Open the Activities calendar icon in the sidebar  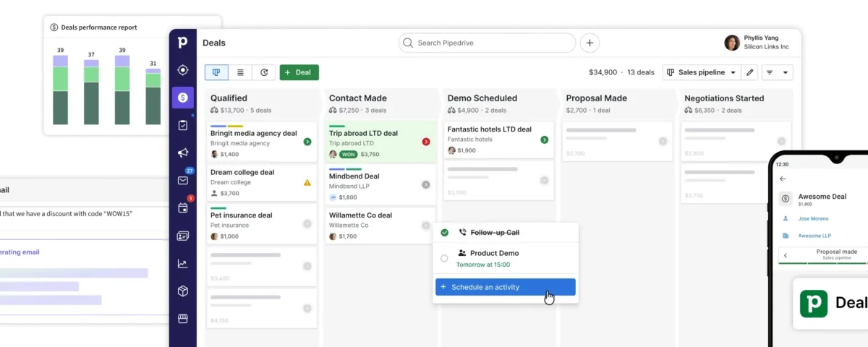pos(182,207)
